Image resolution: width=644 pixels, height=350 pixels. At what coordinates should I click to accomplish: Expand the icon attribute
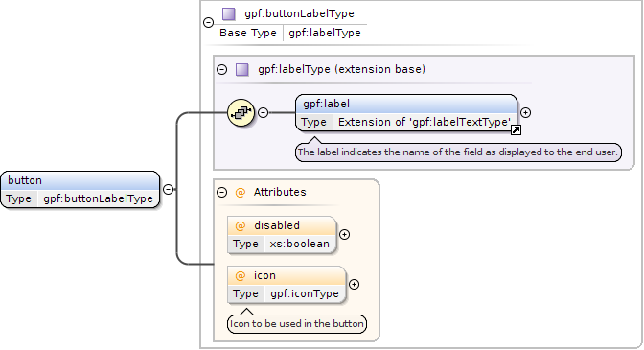(x=354, y=284)
